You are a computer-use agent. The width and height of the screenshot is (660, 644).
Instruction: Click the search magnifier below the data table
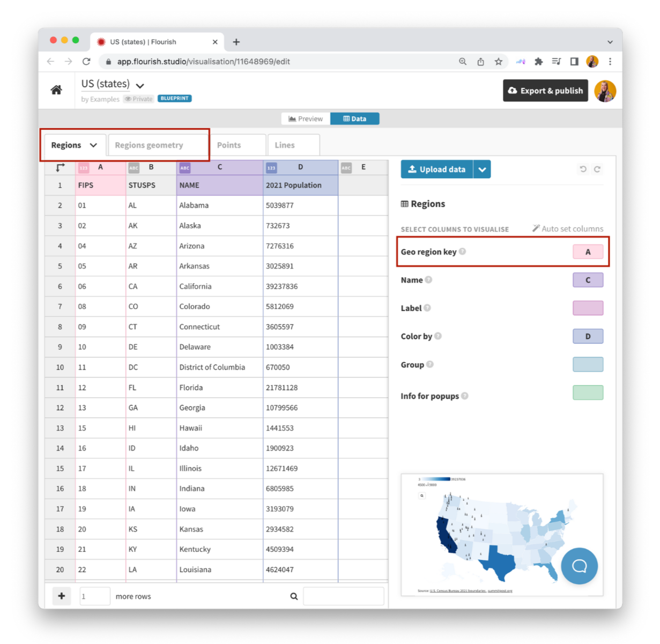point(294,596)
